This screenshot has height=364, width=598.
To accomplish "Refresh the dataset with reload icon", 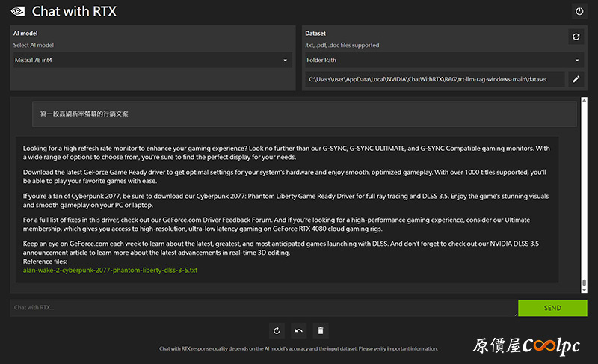I will click(576, 37).
